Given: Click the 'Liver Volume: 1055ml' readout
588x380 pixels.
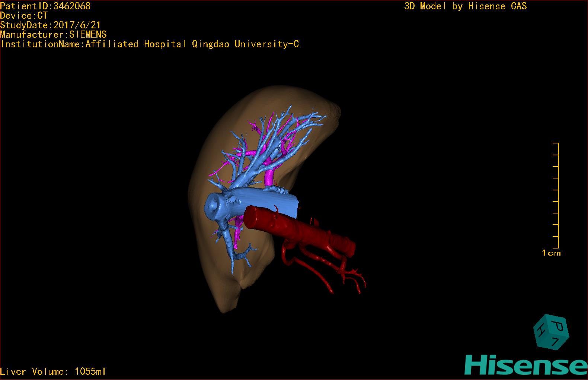Looking at the screenshot, I should 53,371.
